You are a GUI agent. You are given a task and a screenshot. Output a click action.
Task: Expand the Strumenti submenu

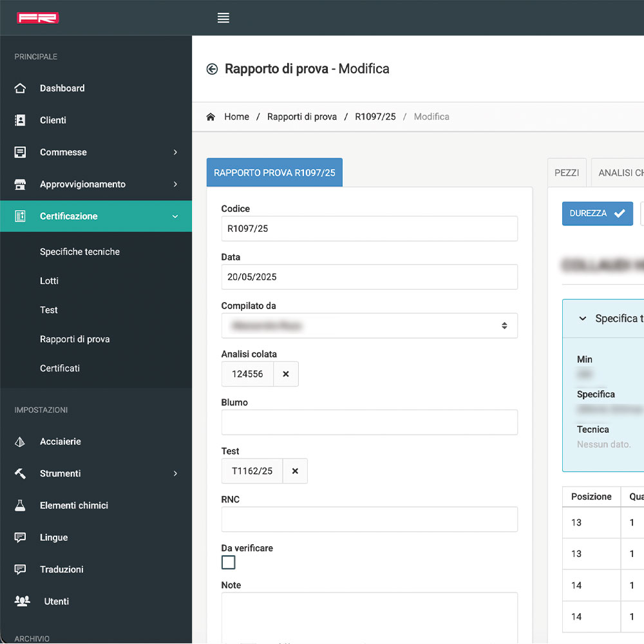tap(175, 474)
